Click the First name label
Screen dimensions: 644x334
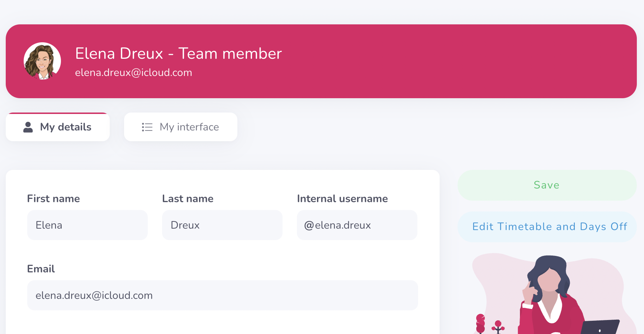[x=53, y=199]
